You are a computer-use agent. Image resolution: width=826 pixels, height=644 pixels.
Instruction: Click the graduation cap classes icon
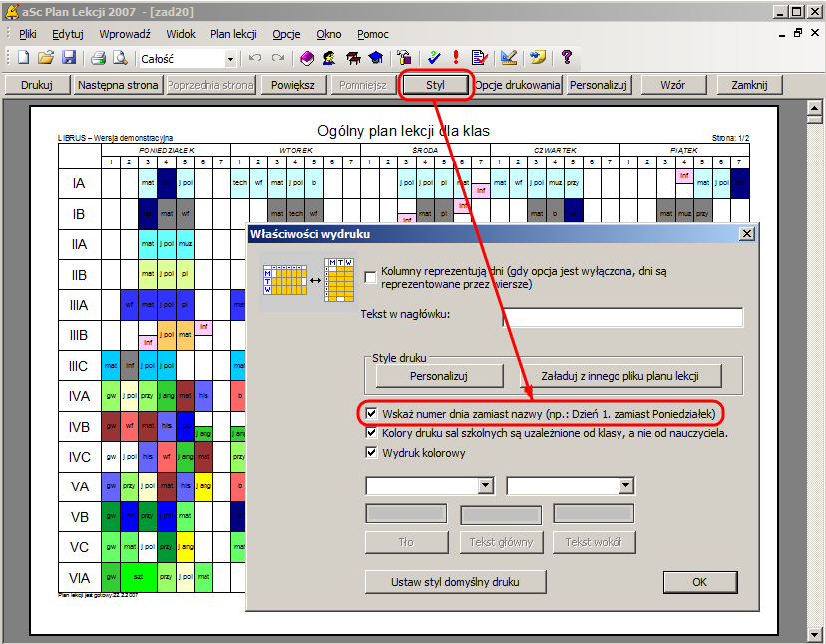click(375, 58)
